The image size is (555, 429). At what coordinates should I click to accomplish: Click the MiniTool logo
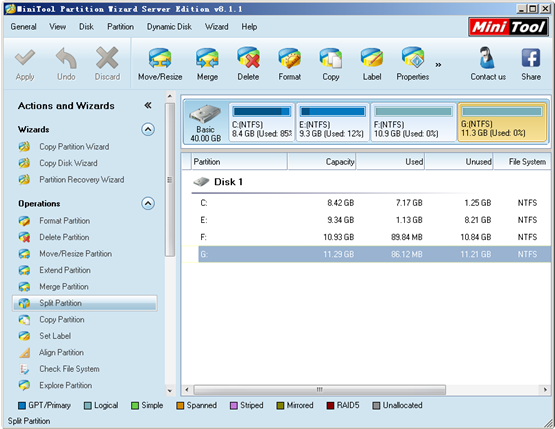coord(508,27)
